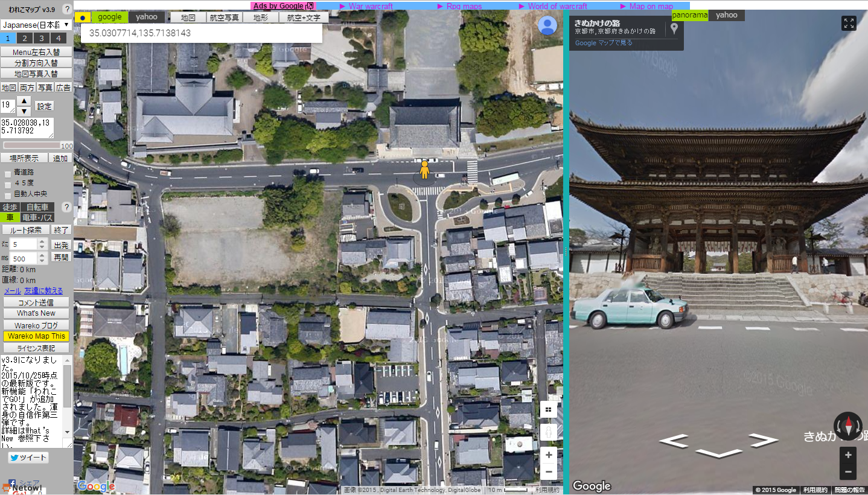Click the コメント送信 button

[x=36, y=302]
